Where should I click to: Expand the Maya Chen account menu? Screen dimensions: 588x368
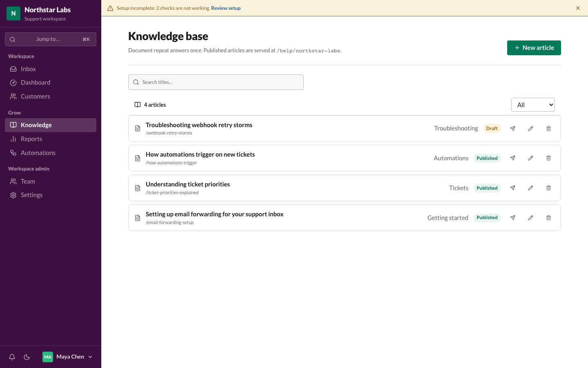tap(68, 357)
